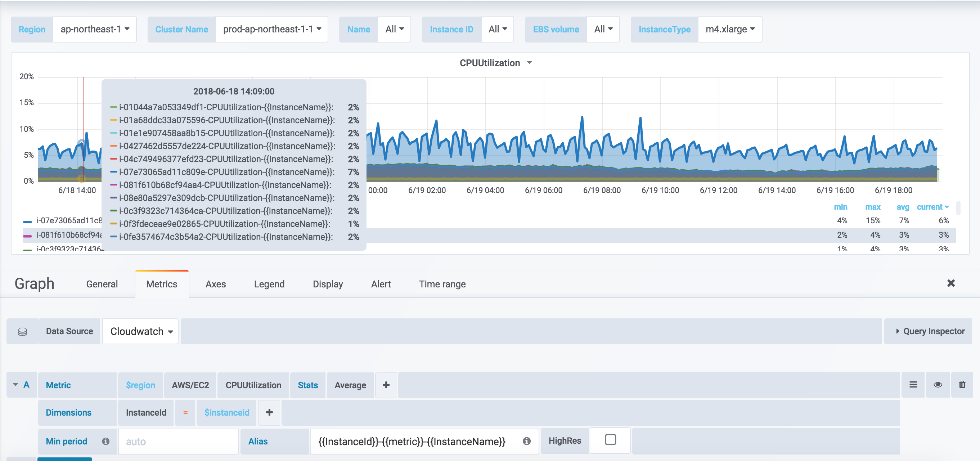
Task: Click the Min period auto input field
Action: coord(178,441)
